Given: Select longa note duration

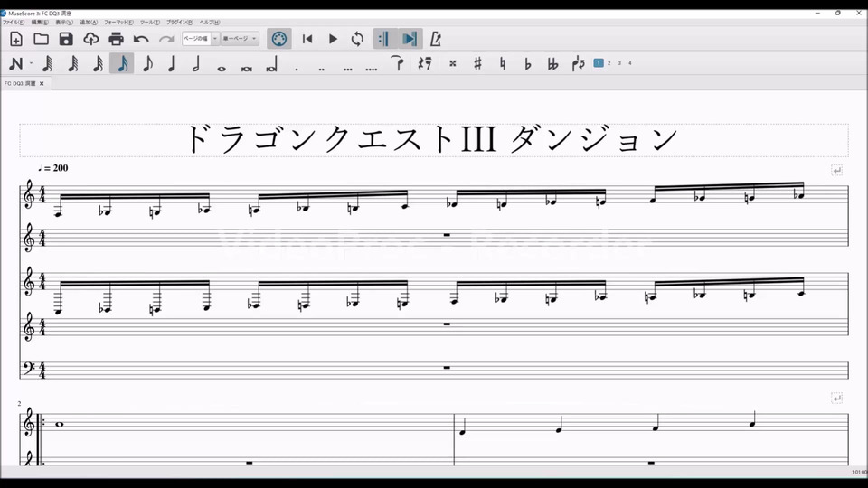Looking at the screenshot, I should tap(271, 65).
